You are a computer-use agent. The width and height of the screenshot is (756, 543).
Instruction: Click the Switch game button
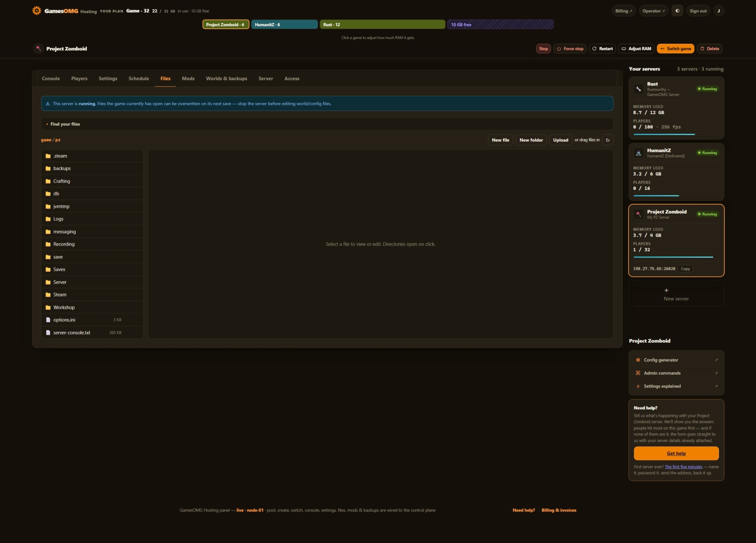coord(675,49)
